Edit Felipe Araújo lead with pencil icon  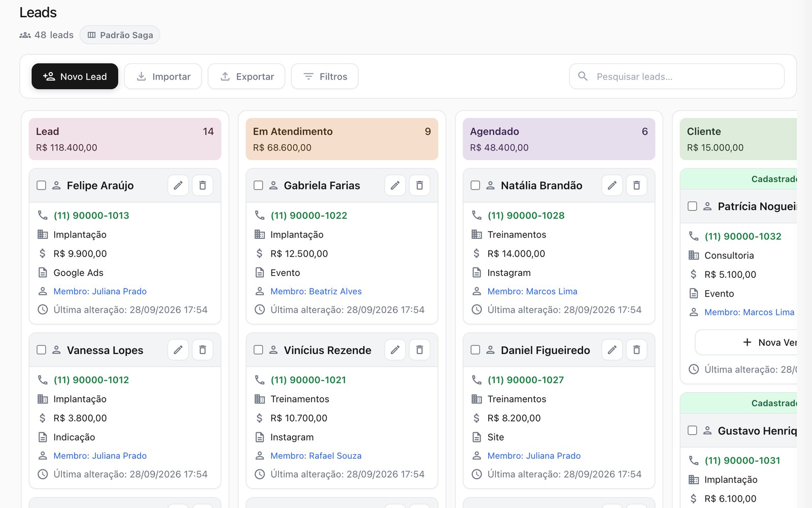point(178,185)
